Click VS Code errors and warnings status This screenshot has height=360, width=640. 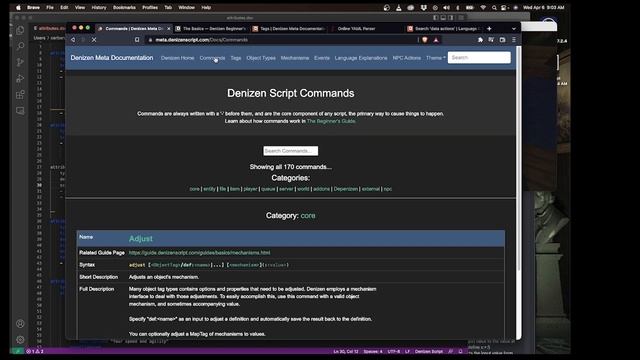35,351
